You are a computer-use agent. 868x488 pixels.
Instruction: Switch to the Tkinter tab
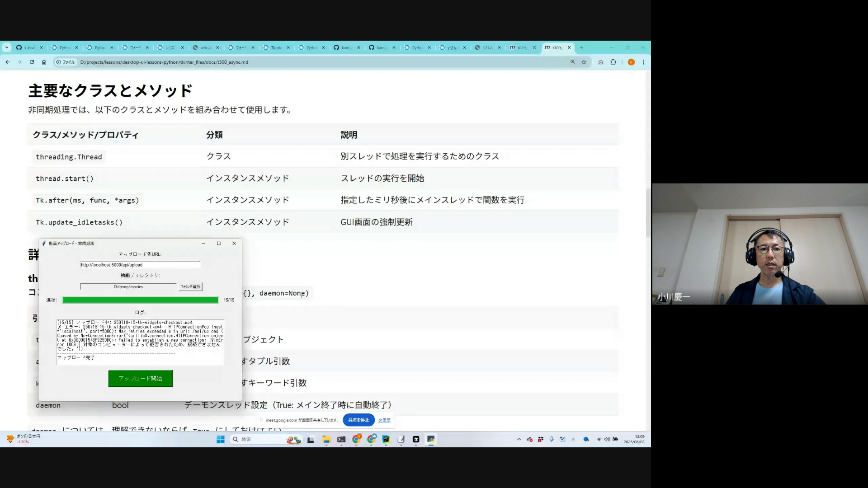[274, 47]
